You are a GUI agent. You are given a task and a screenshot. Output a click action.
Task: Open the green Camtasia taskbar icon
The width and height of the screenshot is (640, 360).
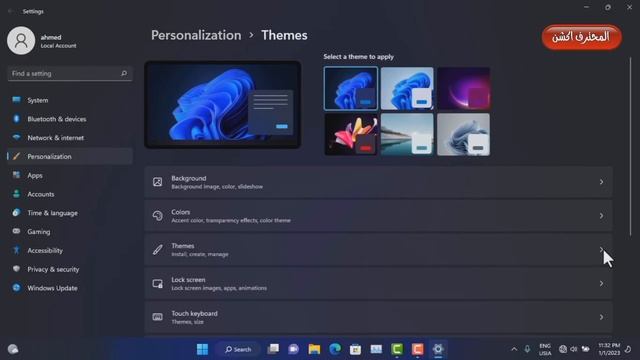click(x=397, y=349)
